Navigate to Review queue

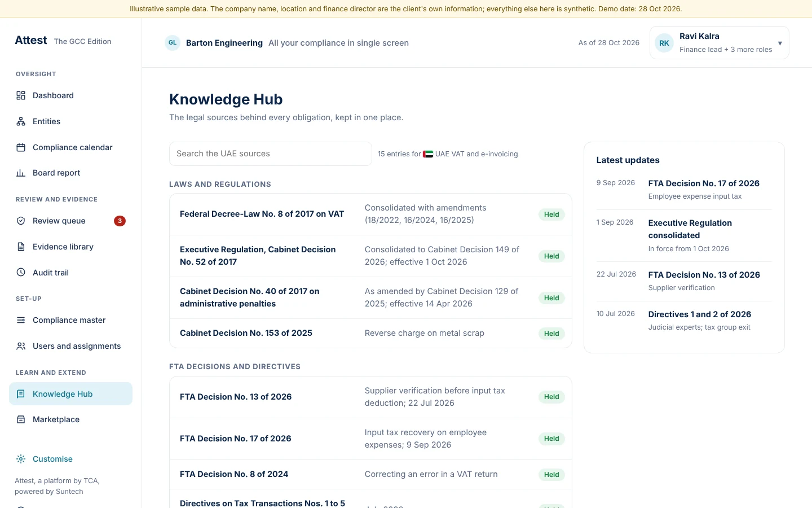point(70,221)
